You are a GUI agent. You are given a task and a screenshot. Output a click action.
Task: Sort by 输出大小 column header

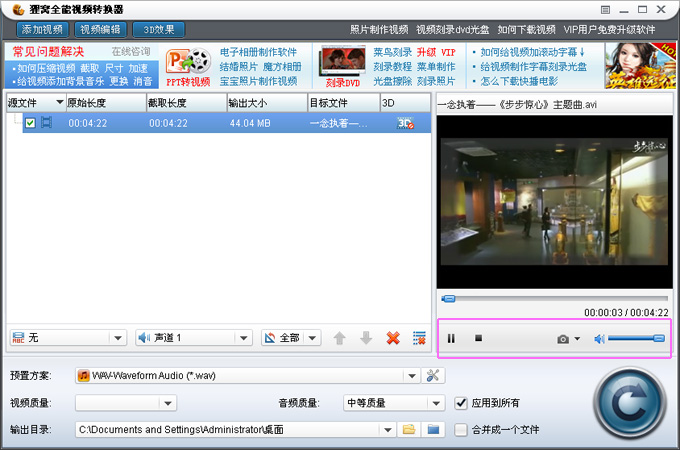click(267, 103)
